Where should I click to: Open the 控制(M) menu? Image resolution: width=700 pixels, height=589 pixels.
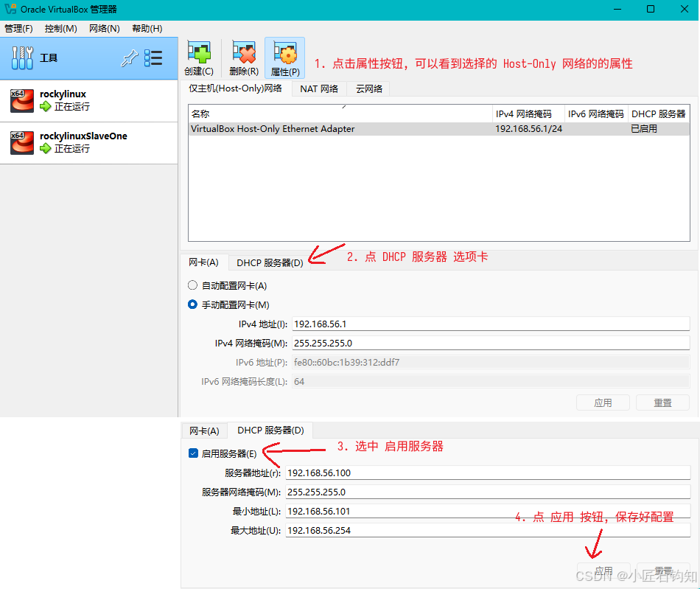(60, 29)
